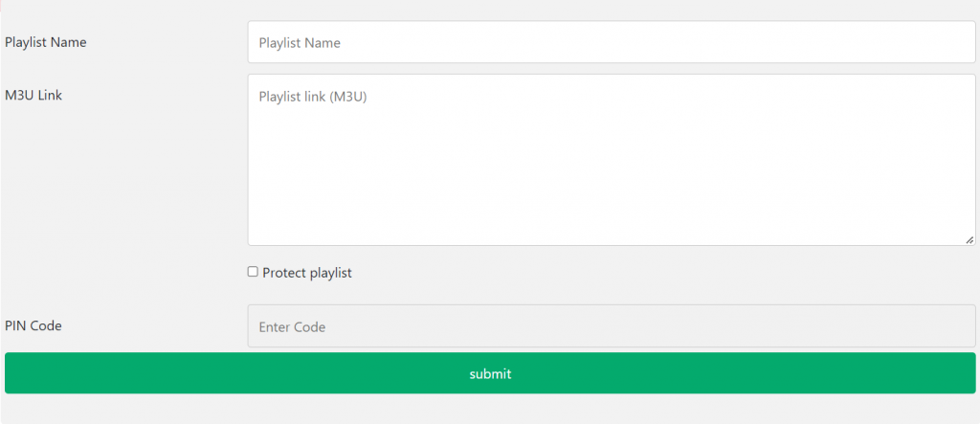Click the Playlist Name input field
980x424 pixels.
click(x=611, y=43)
